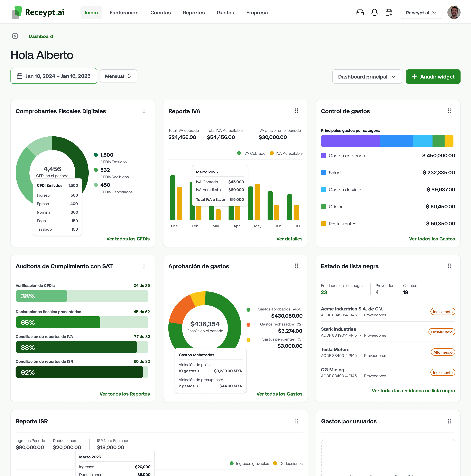Image resolution: width=471 pixels, height=476 pixels.
Task: Open Reporte IVA widget options dots
Action: click(297, 111)
